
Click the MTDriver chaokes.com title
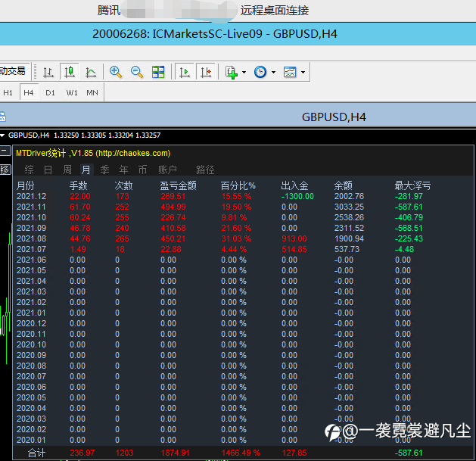pyautogui.click(x=93, y=153)
